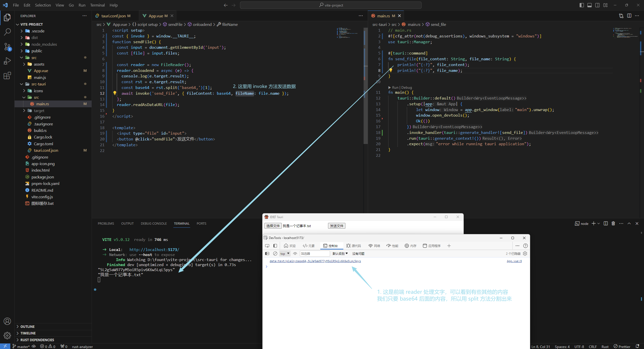The image size is (644, 349).
Task: Split the terminal panel
Action: tap(606, 223)
